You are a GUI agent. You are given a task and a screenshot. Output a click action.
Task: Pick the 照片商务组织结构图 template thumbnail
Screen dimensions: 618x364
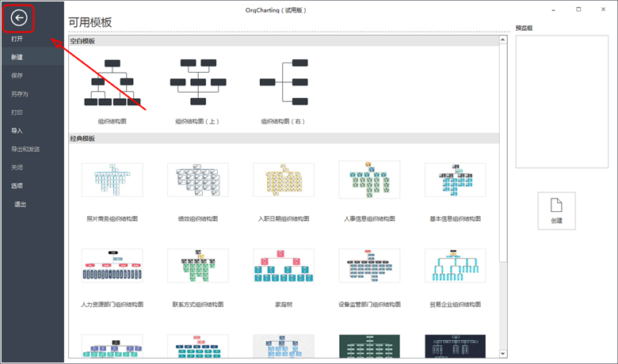coord(113,180)
